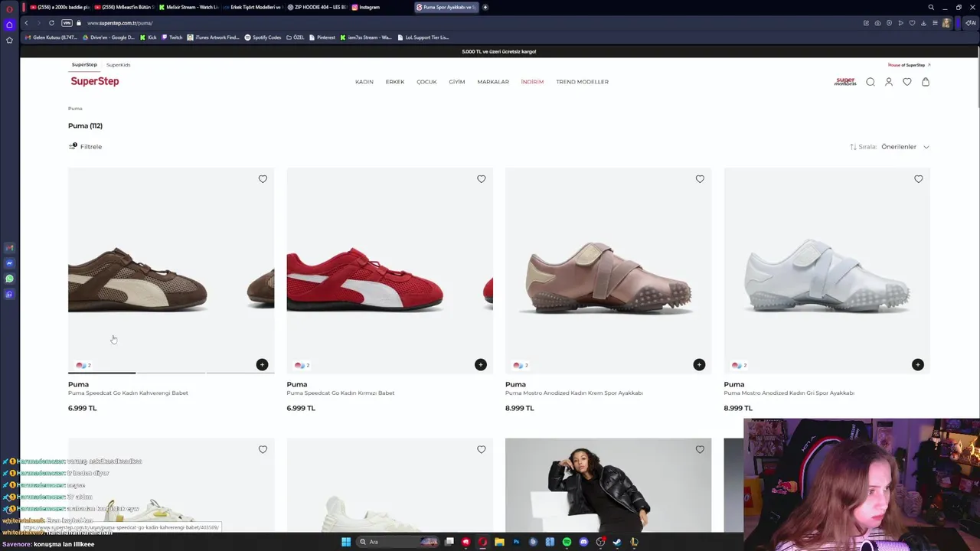The width and height of the screenshot is (980, 551).
Task: Click the Windows Start button
Action: point(346,542)
